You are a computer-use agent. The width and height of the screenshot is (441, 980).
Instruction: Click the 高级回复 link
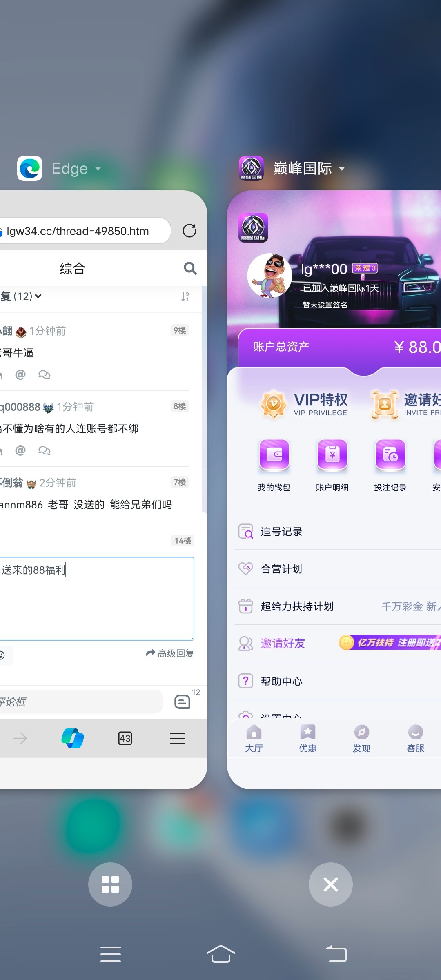tap(170, 653)
